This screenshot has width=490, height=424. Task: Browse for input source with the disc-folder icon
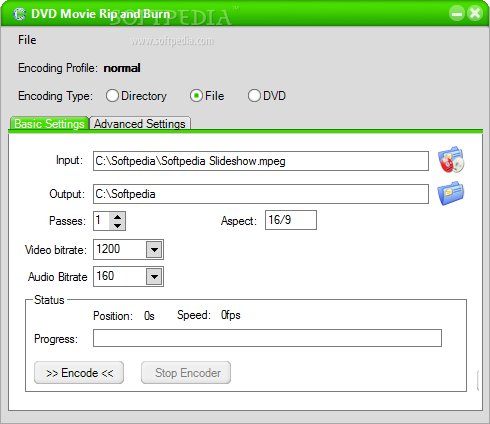coord(451,160)
